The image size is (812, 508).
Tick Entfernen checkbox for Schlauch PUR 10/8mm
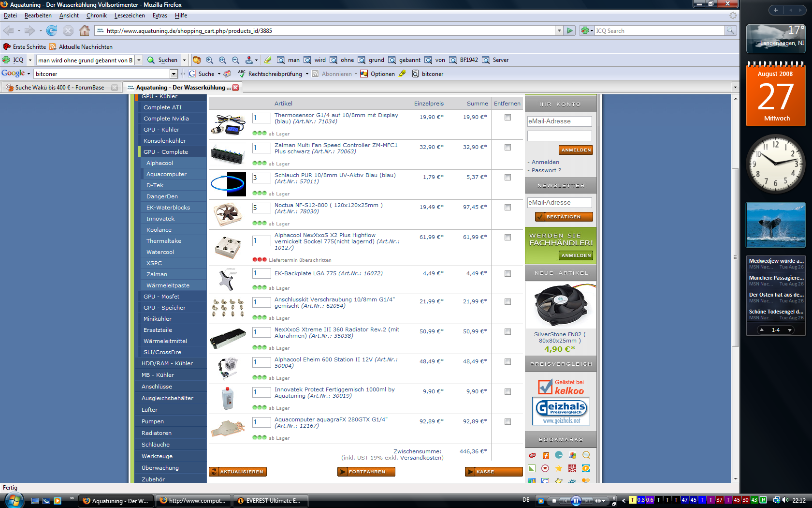click(x=507, y=177)
